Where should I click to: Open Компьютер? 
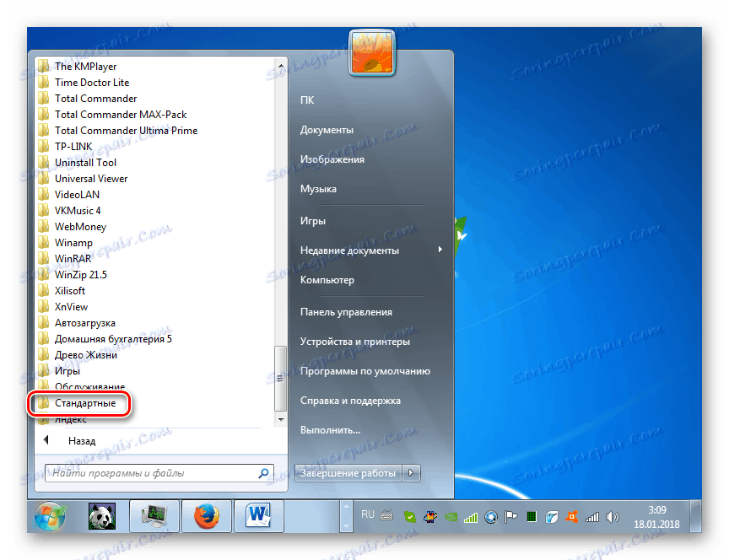click(x=327, y=280)
